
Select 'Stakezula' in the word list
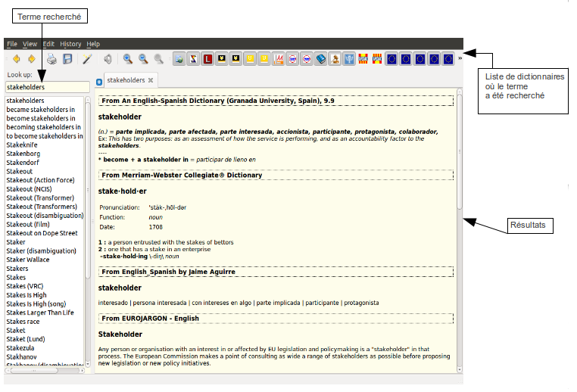tap(20, 348)
